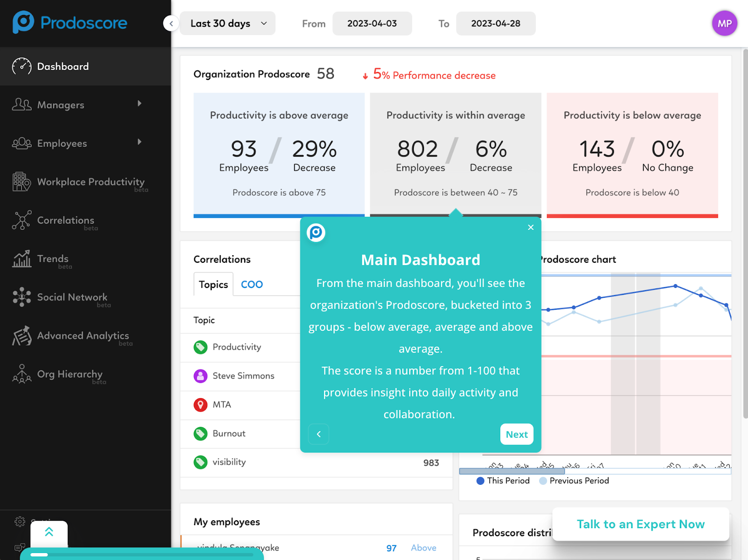Viewport: 748px width, 560px height.
Task: Collapse the sidebar with the arrow button
Action: (x=171, y=23)
